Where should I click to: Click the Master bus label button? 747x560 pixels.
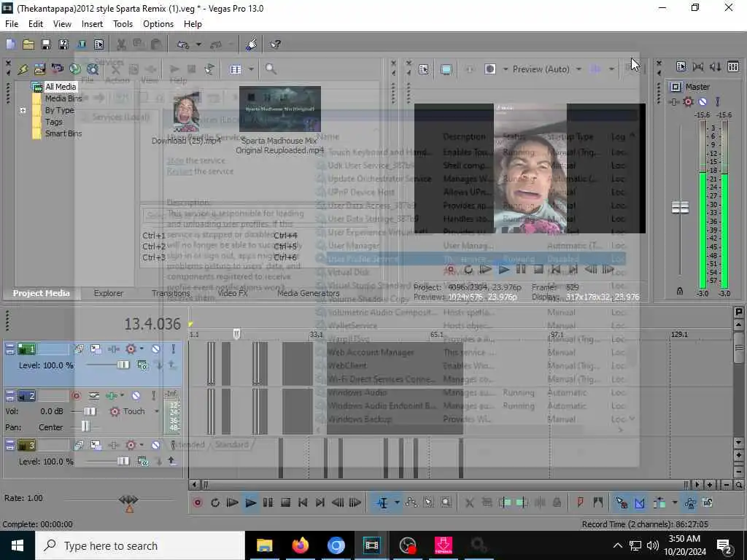[x=676, y=87]
